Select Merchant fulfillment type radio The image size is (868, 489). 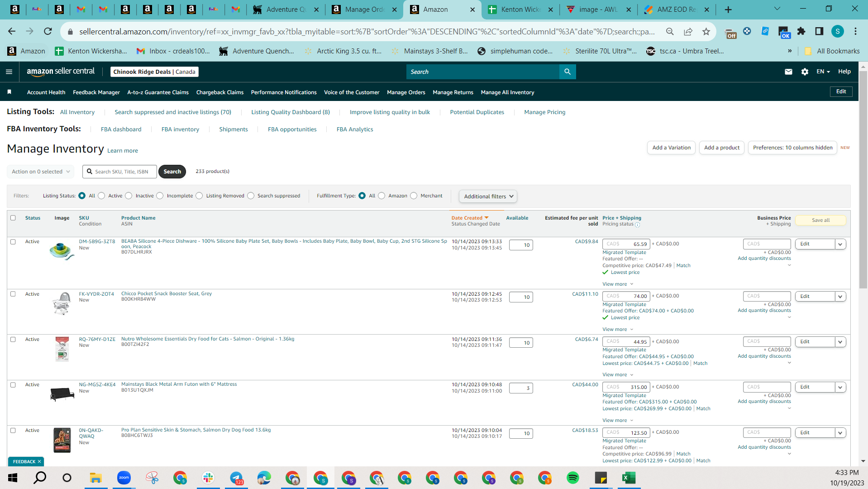(x=414, y=196)
